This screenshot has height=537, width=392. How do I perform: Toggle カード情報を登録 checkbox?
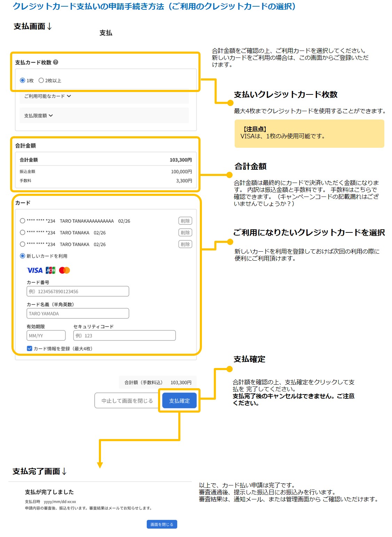coord(30,348)
